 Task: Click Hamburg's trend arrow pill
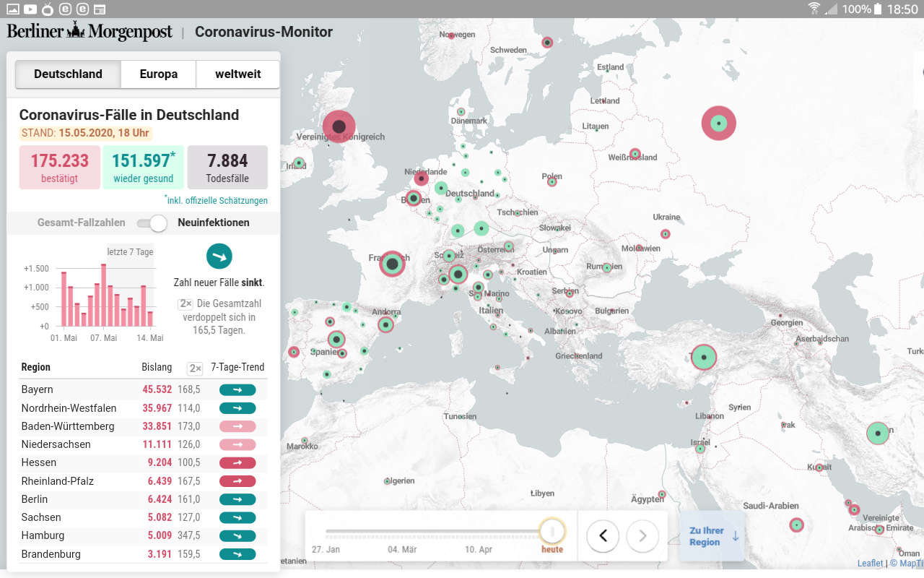pyautogui.click(x=237, y=535)
